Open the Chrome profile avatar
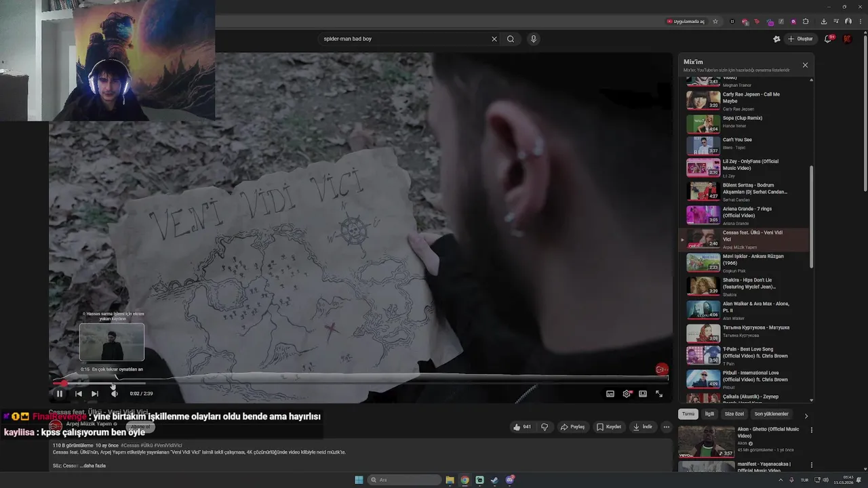Viewport: 868px width, 488px height. pyautogui.click(x=848, y=22)
